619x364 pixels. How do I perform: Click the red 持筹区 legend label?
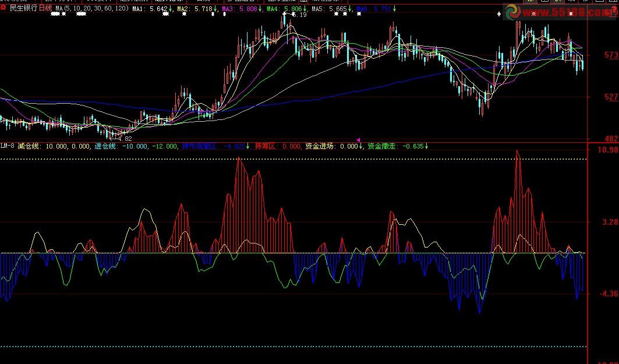click(x=265, y=146)
